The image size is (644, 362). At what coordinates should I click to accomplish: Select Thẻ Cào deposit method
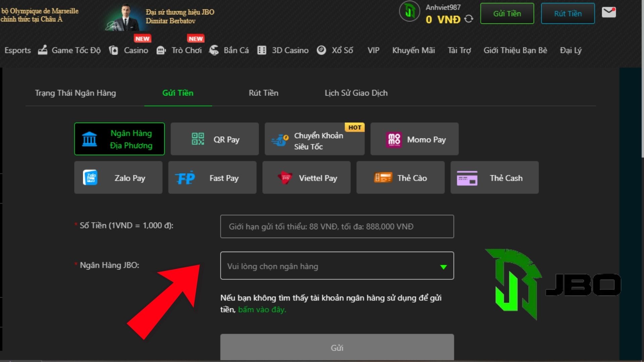tap(400, 177)
